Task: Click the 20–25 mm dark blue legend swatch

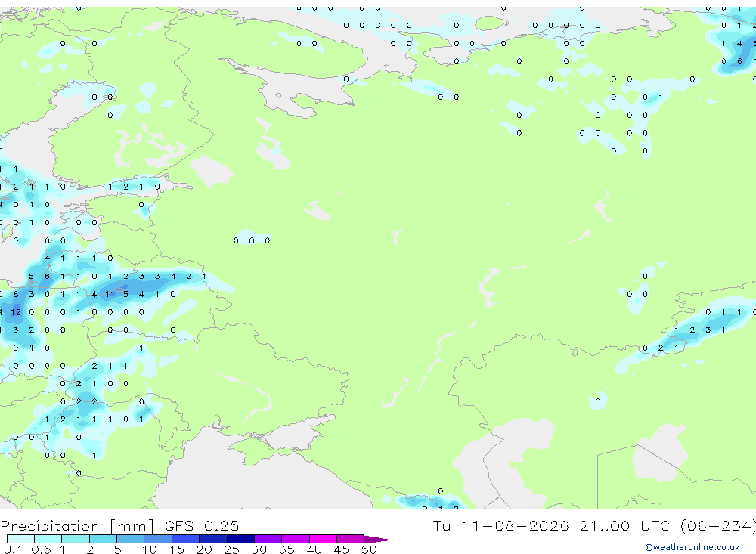Action: click(x=213, y=539)
